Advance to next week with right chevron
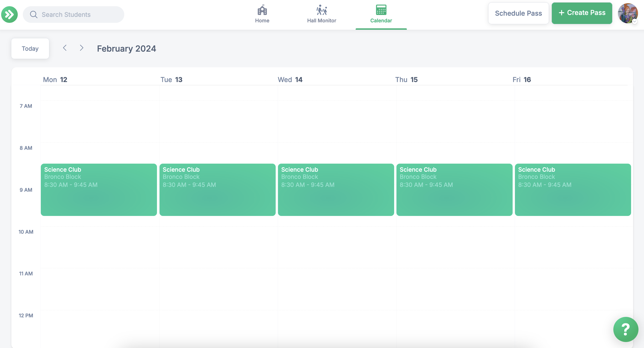 coord(81,48)
